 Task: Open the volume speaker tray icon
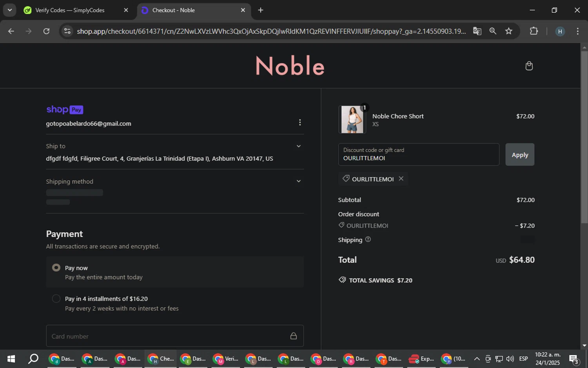pos(510,359)
